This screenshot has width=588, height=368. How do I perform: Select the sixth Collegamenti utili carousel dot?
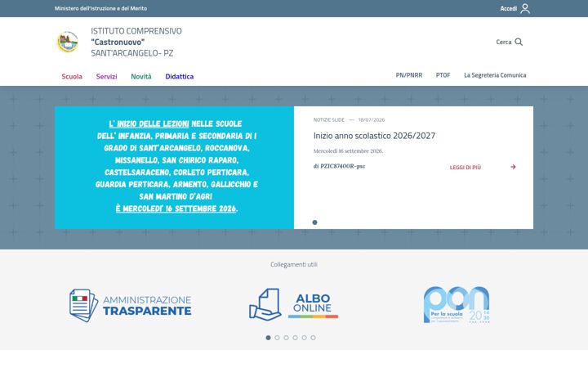313,338
